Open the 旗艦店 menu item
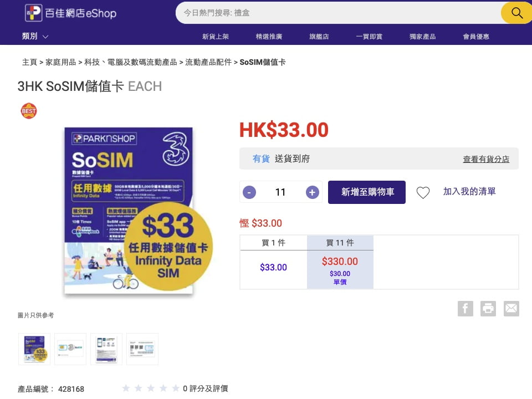Screen dimensions: 532x399 (319, 37)
